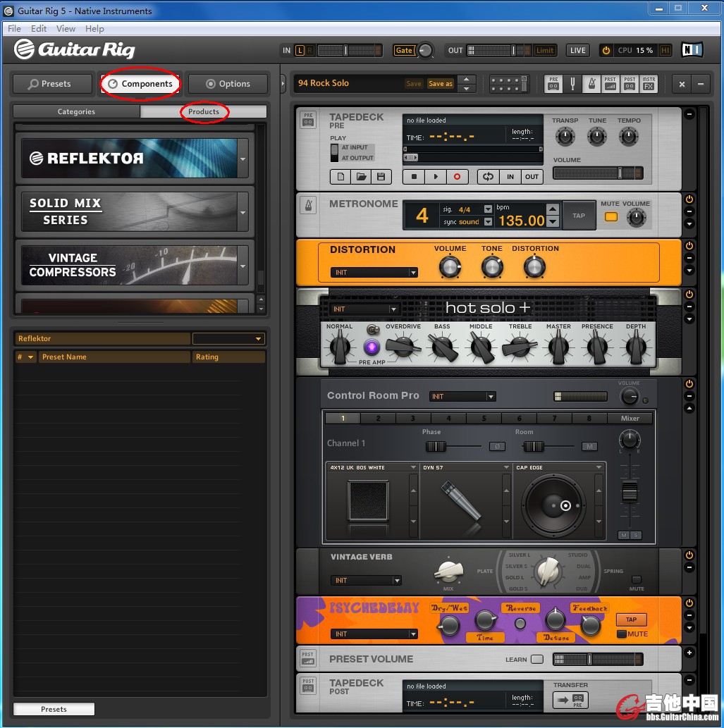This screenshot has height=728, width=724.
Task: Click the Preset Volume slider
Action: click(x=598, y=659)
